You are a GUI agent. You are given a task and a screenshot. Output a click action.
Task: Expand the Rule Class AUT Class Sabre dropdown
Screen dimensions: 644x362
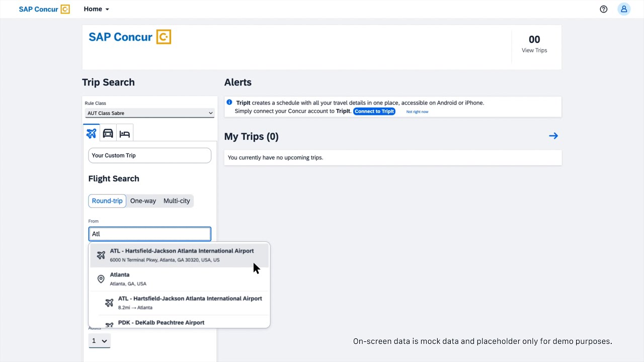click(x=149, y=113)
